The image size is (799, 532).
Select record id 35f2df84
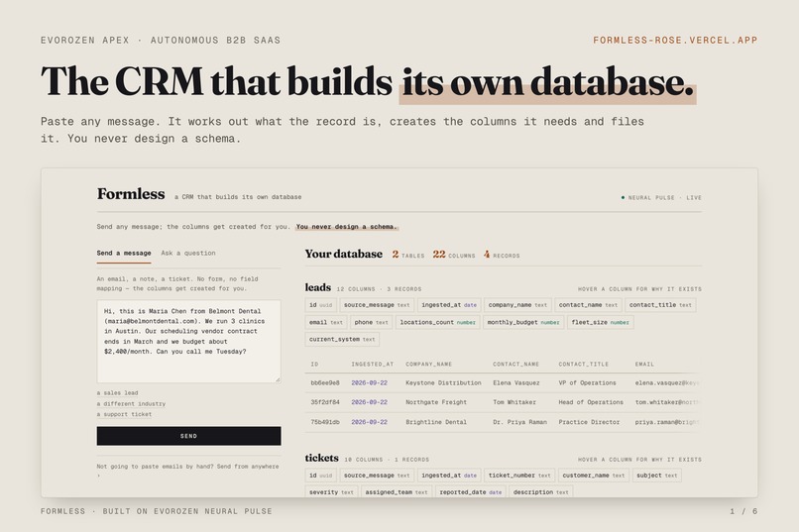coord(325,402)
